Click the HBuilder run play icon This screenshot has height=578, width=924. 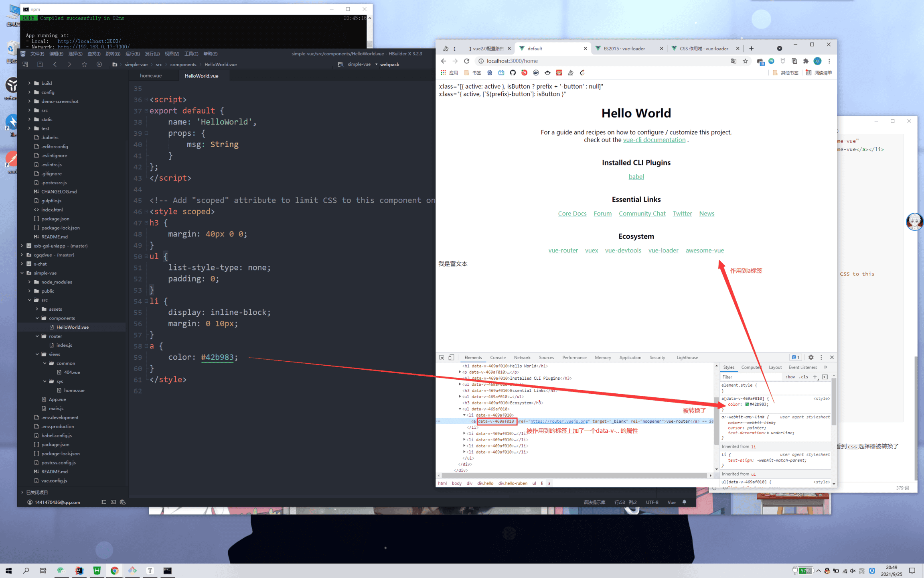click(99, 64)
